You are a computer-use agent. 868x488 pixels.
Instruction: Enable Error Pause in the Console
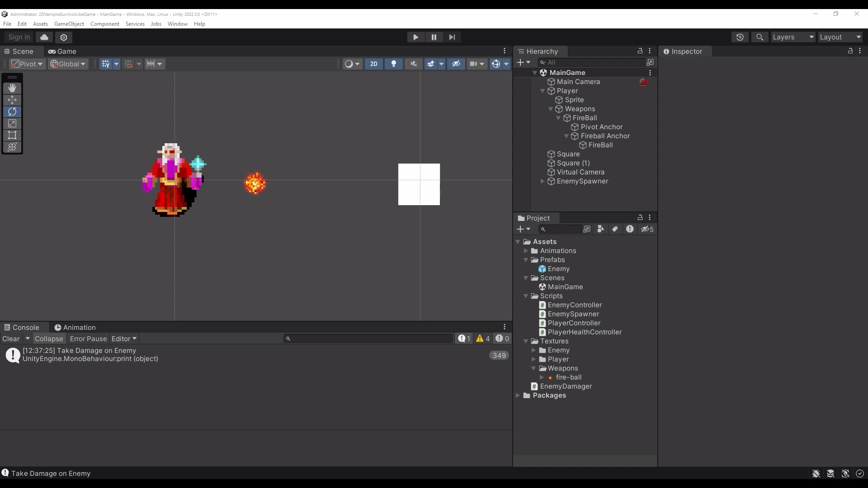[x=88, y=338]
